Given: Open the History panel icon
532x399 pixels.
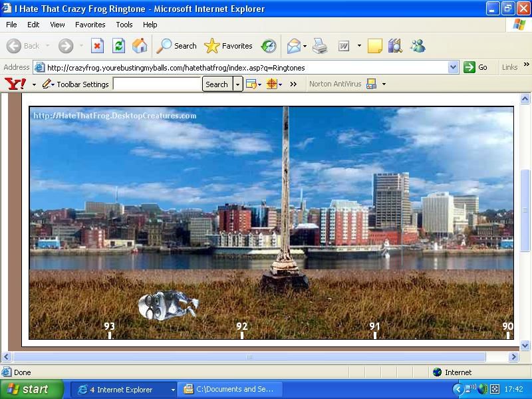Looking at the screenshot, I should point(269,46).
